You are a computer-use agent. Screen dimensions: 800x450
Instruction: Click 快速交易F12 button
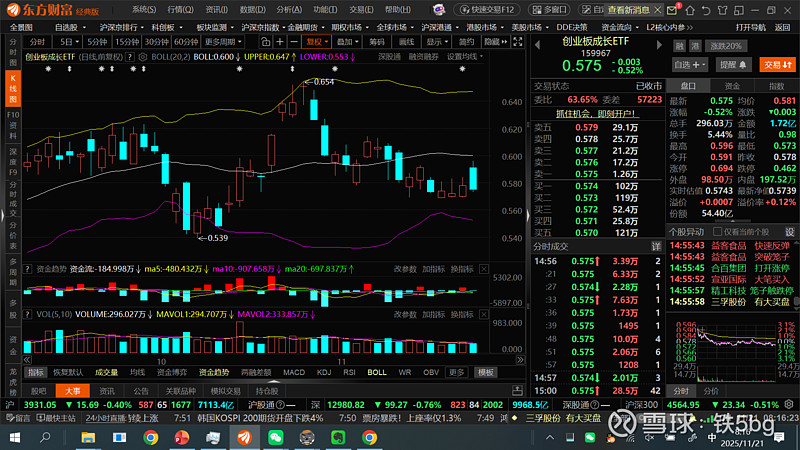click(487, 10)
